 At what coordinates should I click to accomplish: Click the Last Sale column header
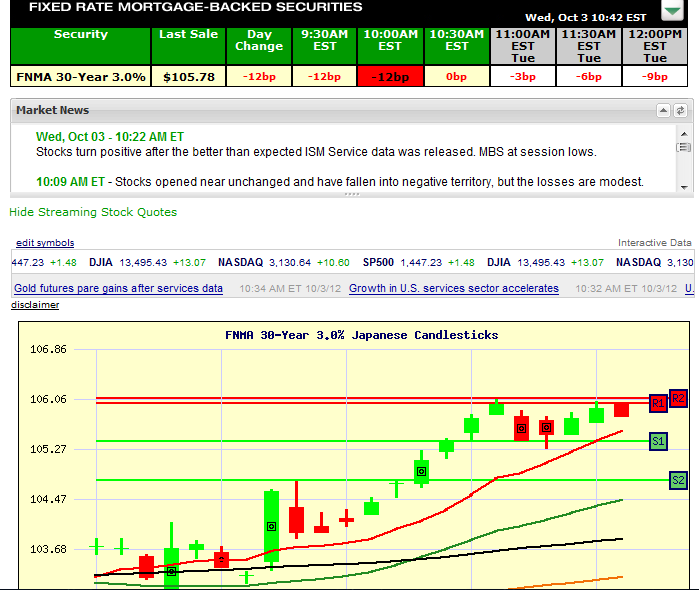point(189,46)
